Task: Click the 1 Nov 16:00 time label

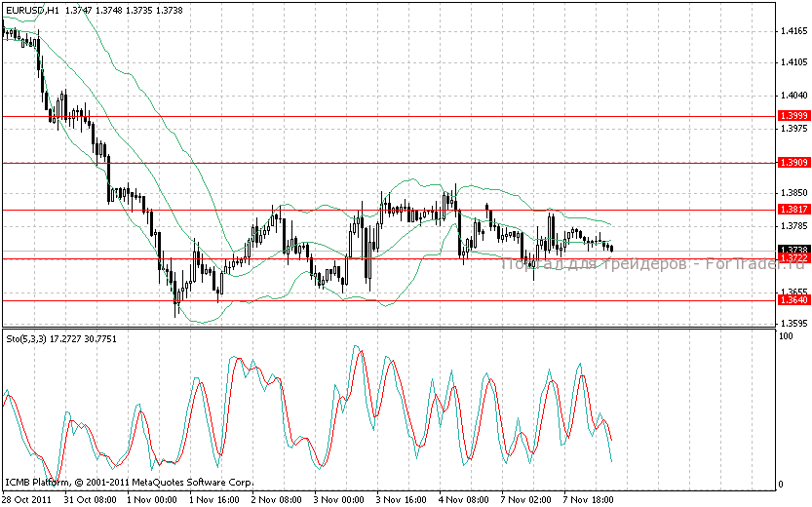Action: 213,500
